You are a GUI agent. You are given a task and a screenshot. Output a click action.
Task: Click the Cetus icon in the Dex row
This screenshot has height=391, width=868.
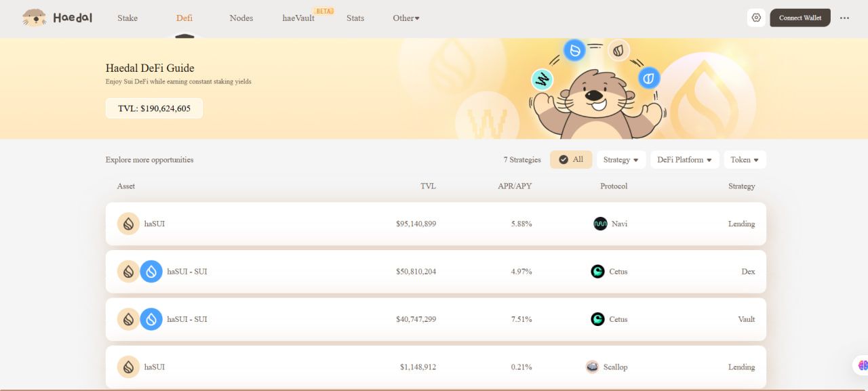click(x=597, y=272)
